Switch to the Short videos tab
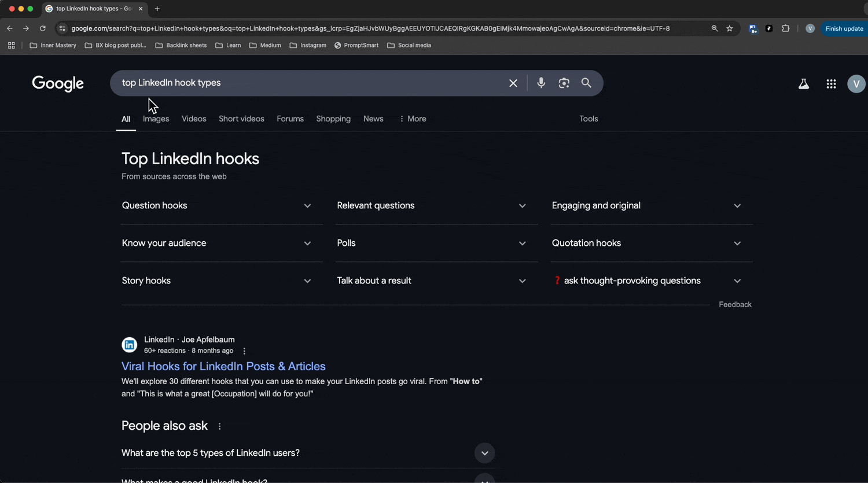Viewport: 868px width, 483px height. (241, 119)
